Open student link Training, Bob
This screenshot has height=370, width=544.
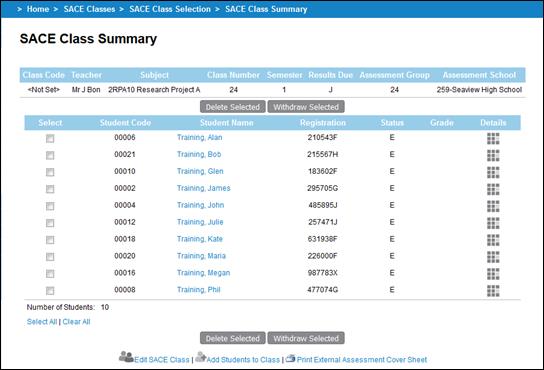[x=199, y=154]
